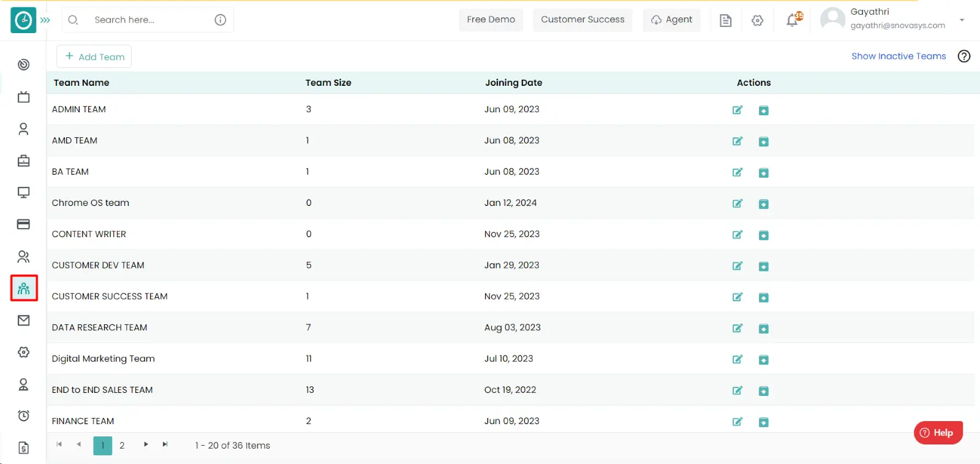Click the Agent download button
Image resolution: width=980 pixels, height=464 pixels.
(672, 20)
